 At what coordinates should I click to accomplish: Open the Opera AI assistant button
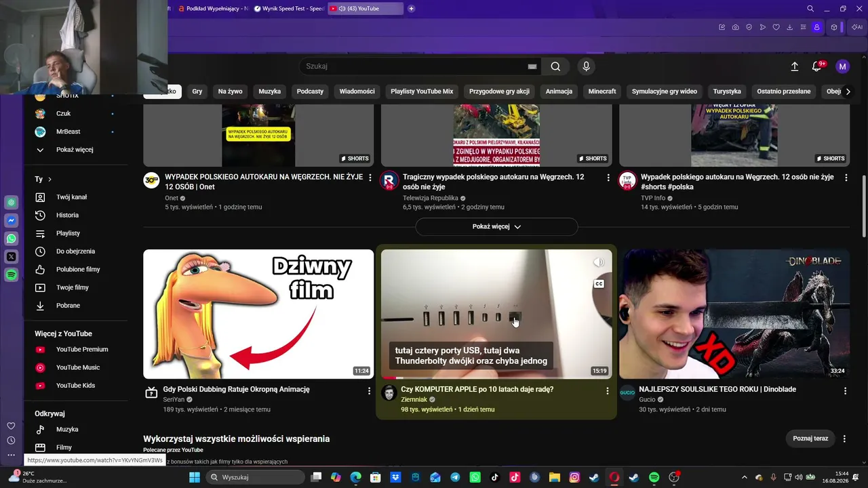[857, 27]
